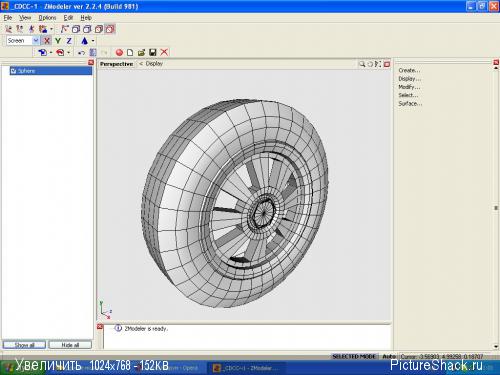Click the open folder toolbar icon
500x375 pixels.
141,52
